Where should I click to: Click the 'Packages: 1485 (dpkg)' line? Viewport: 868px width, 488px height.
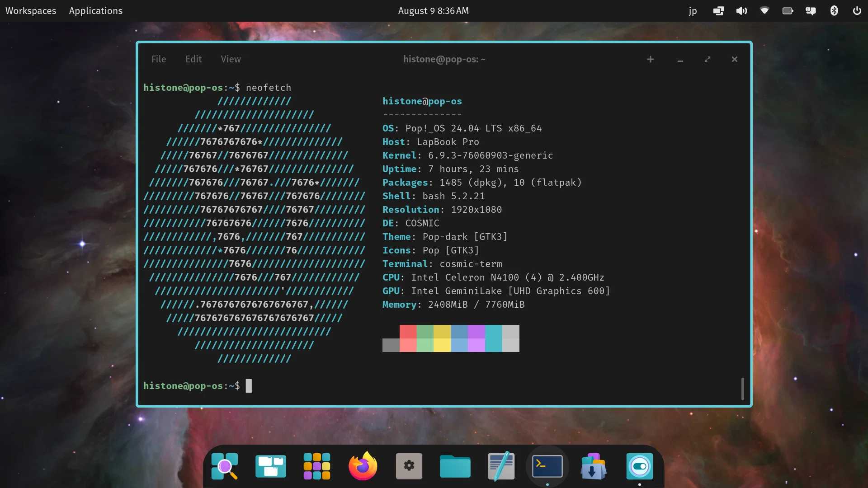pyautogui.click(x=482, y=183)
